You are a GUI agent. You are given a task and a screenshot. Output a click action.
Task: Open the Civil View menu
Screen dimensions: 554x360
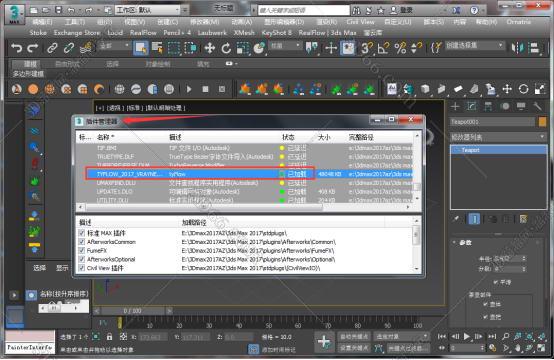360,22
